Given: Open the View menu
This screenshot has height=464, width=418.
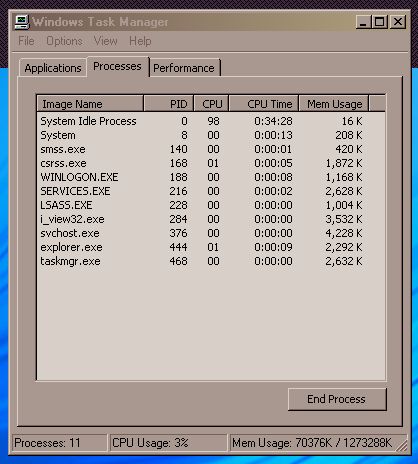Looking at the screenshot, I should [x=106, y=41].
